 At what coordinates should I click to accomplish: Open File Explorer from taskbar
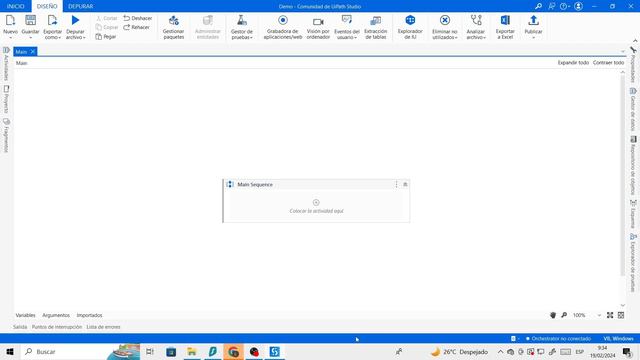pyautogui.click(x=191, y=351)
